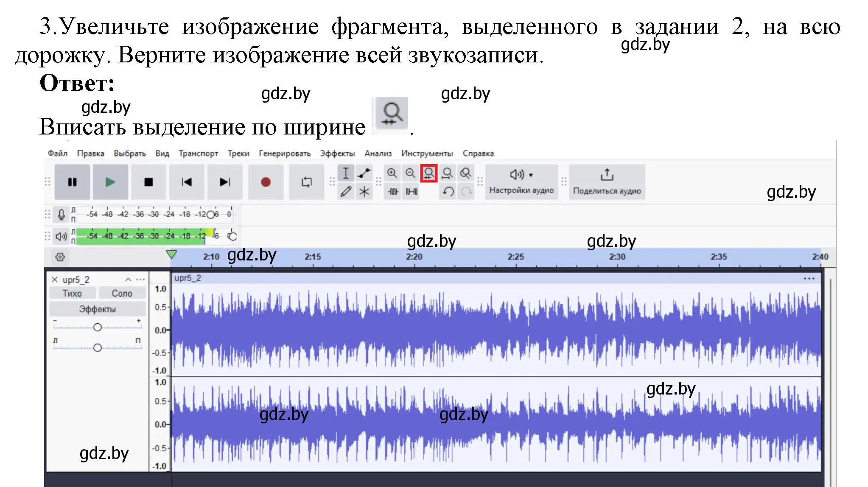Image resolution: width=868 pixels, height=487 pixels.
Task: Open track upr5_2 panel menu dots
Action: coord(140,280)
